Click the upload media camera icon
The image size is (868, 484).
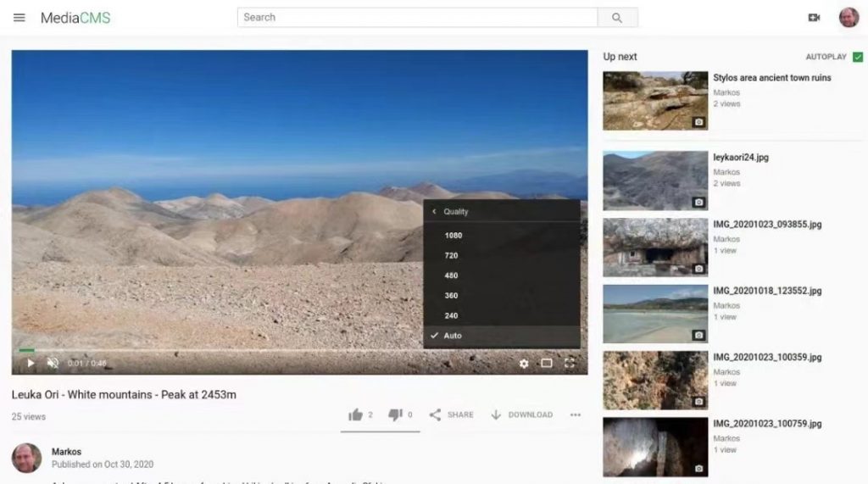point(814,18)
